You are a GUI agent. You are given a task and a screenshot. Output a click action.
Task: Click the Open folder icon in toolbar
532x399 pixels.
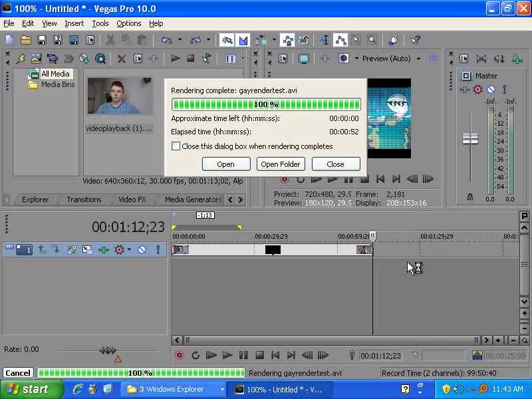[26, 40]
